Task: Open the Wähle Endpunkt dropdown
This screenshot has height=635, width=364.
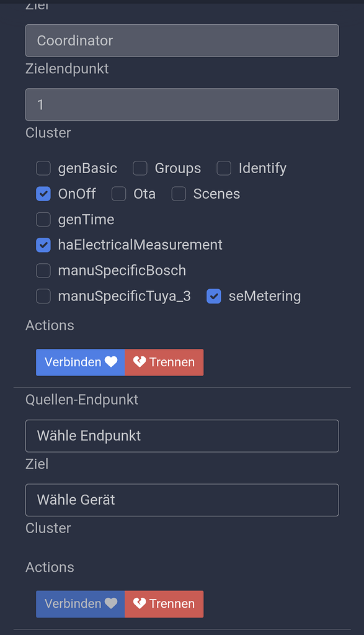Action: tap(182, 436)
